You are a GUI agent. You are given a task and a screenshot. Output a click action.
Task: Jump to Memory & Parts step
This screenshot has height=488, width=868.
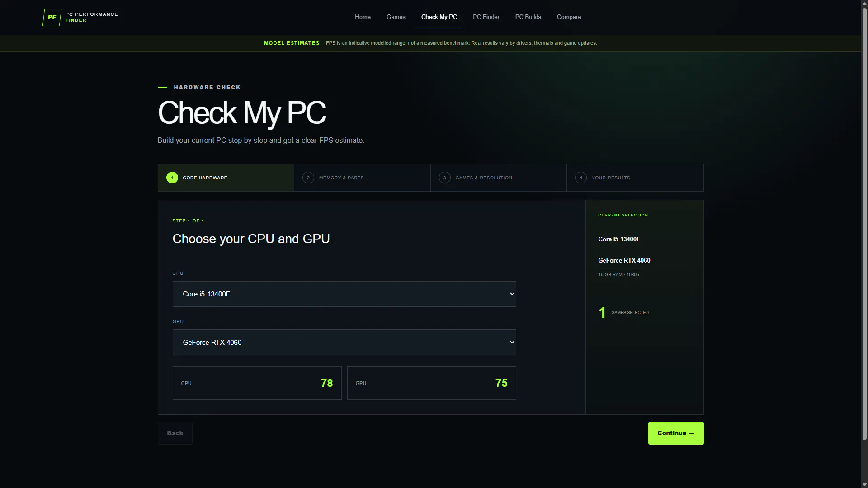[362, 178]
